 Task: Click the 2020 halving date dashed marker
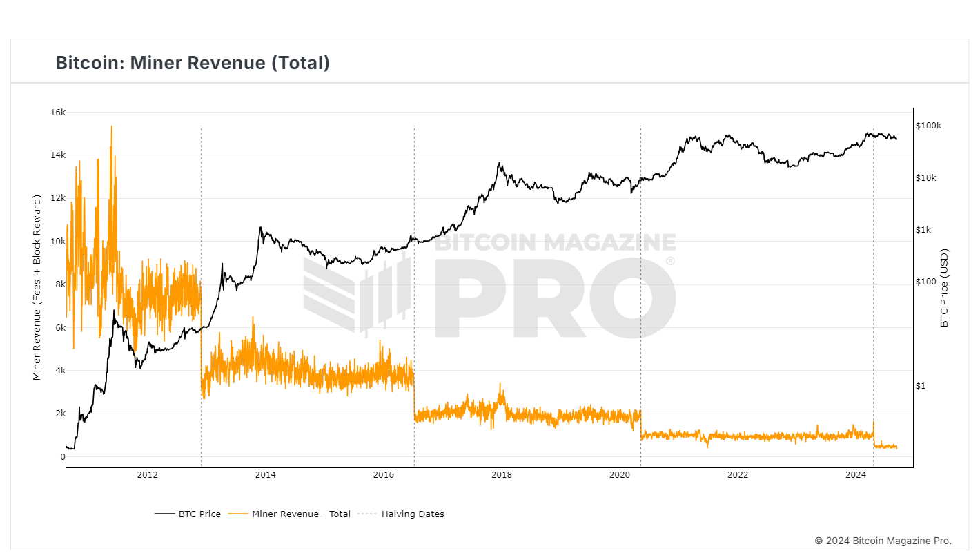640,290
